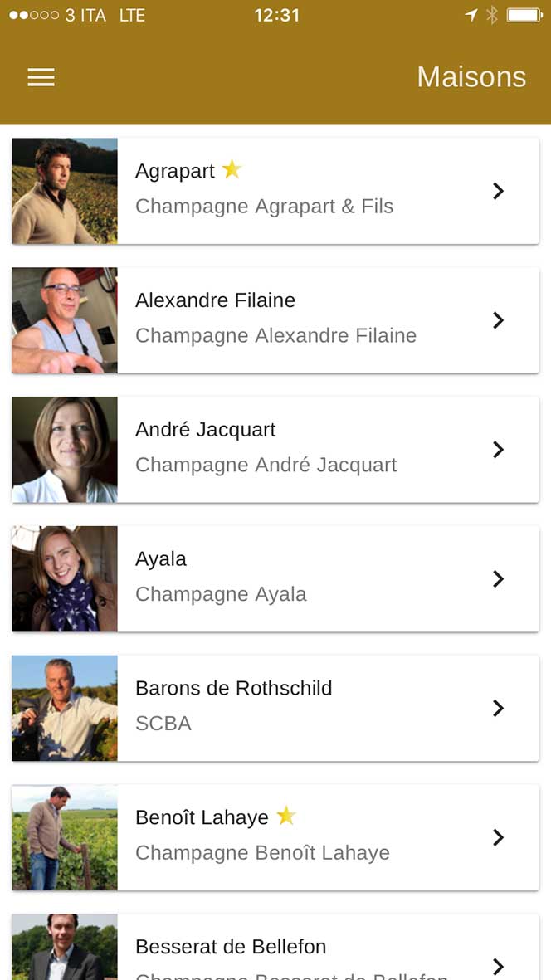
Task: Tap the Agrapart winemaker photo
Action: click(x=65, y=191)
